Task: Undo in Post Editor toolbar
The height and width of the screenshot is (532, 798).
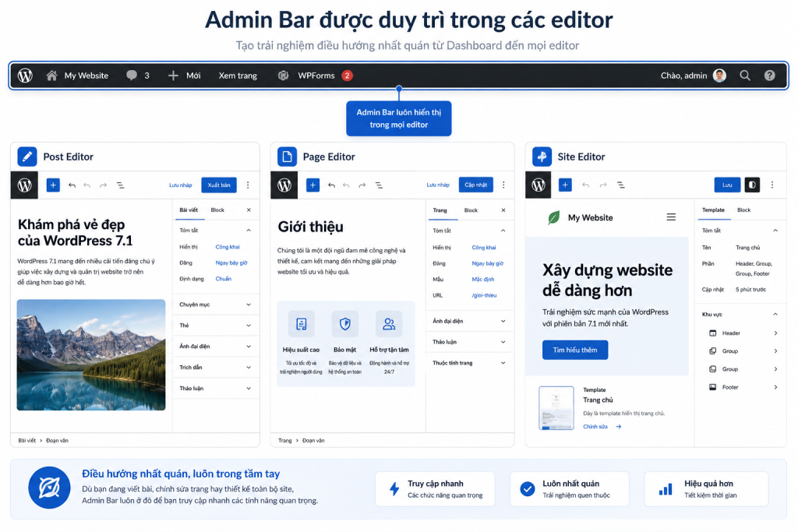Action: point(72,185)
